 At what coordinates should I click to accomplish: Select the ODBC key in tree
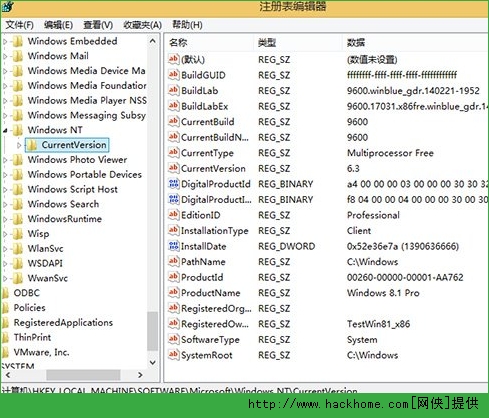tap(27, 293)
